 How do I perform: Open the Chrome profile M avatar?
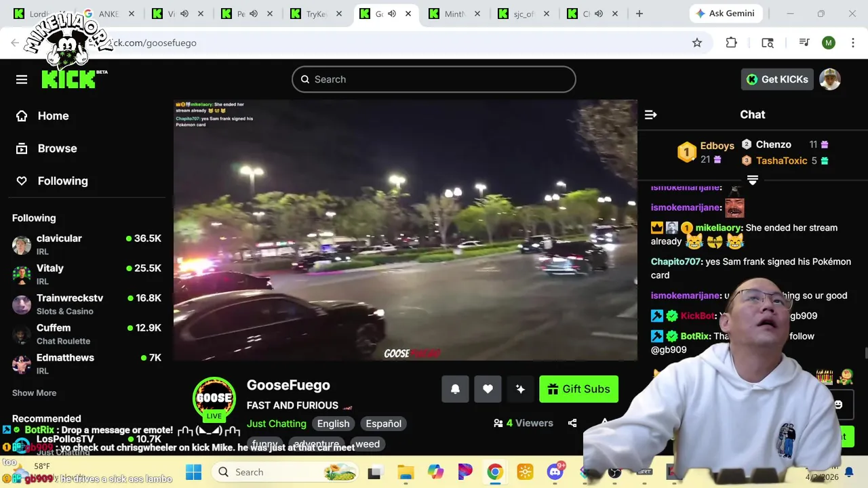click(x=829, y=43)
